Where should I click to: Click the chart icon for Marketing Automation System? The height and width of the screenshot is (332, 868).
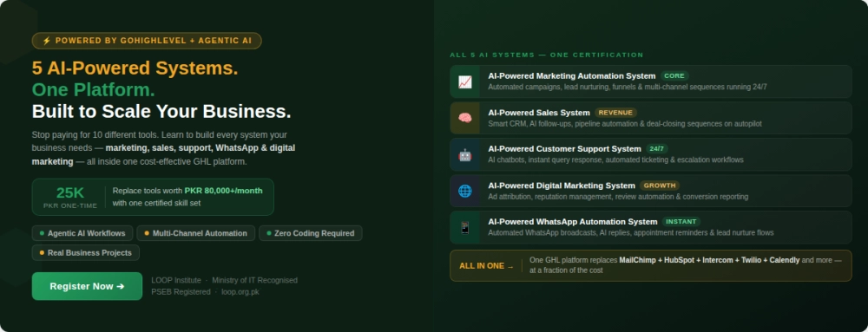tap(465, 81)
